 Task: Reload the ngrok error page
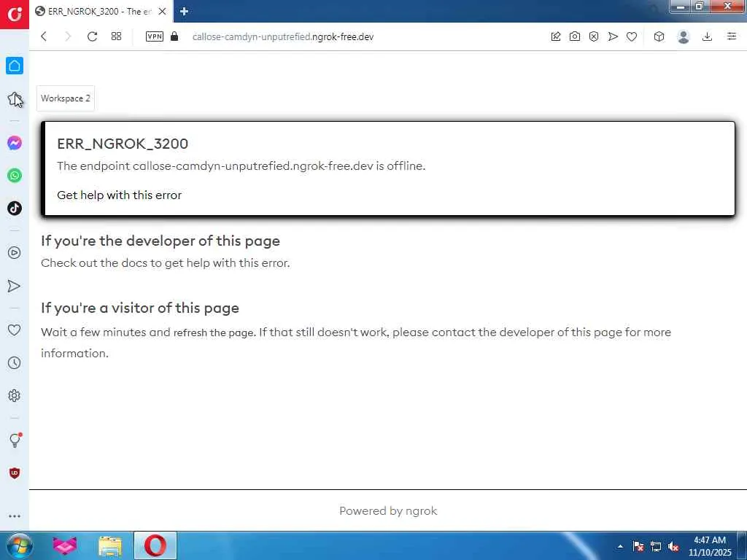coord(93,36)
